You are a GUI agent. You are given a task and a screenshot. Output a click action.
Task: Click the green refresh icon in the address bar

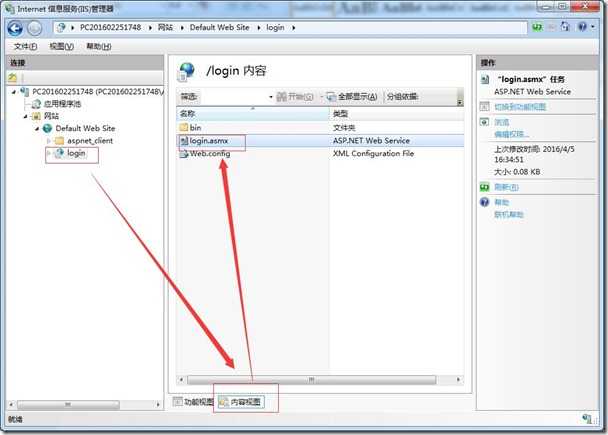[x=537, y=27]
